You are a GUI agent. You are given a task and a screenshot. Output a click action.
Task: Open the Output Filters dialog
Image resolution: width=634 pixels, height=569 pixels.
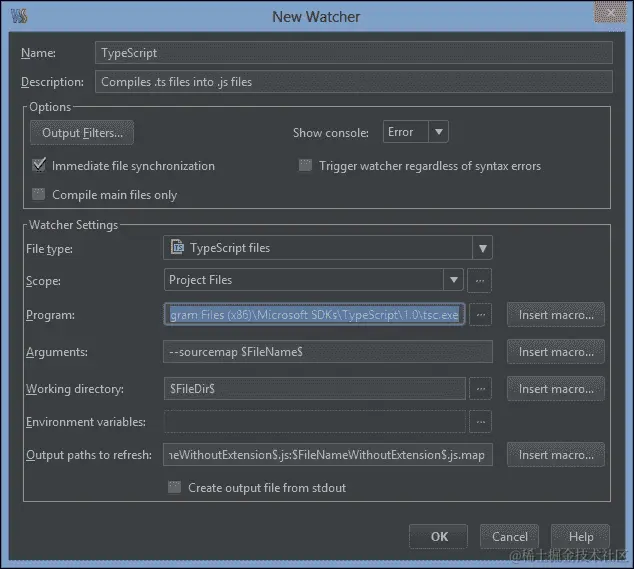point(82,133)
